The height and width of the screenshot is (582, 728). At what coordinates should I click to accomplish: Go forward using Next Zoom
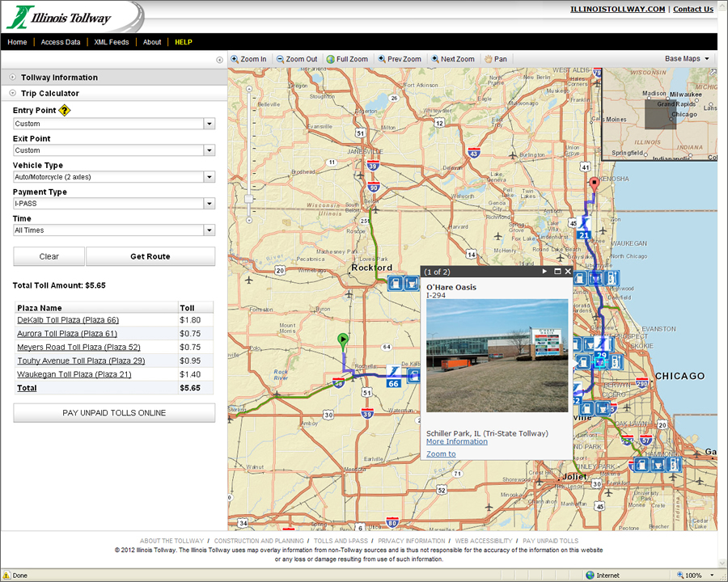pyautogui.click(x=453, y=59)
